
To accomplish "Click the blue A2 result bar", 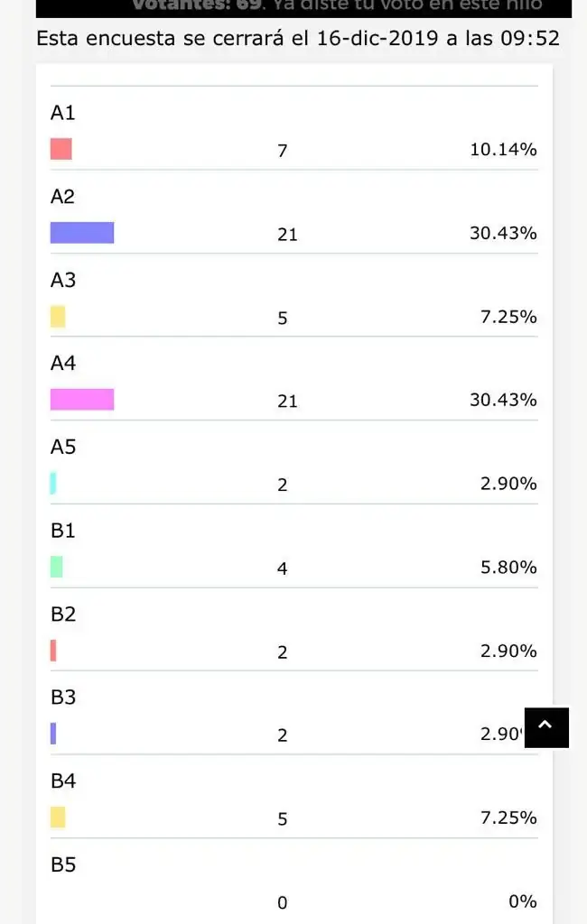I will [82, 232].
